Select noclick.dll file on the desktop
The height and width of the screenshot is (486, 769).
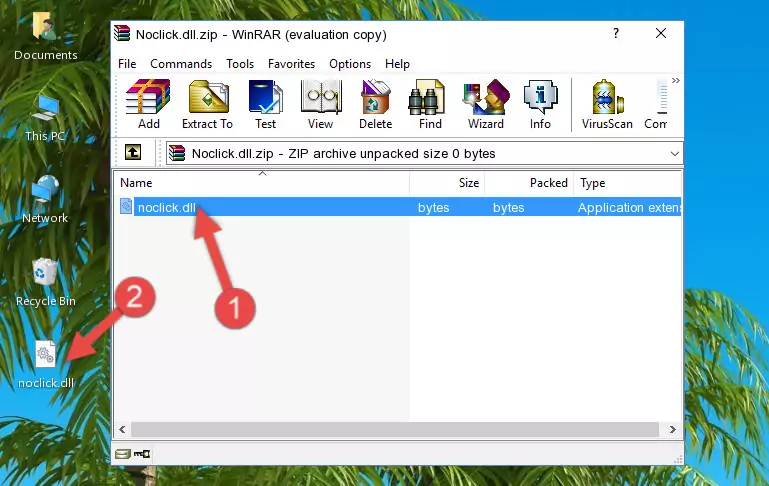click(x=45, y=364)
